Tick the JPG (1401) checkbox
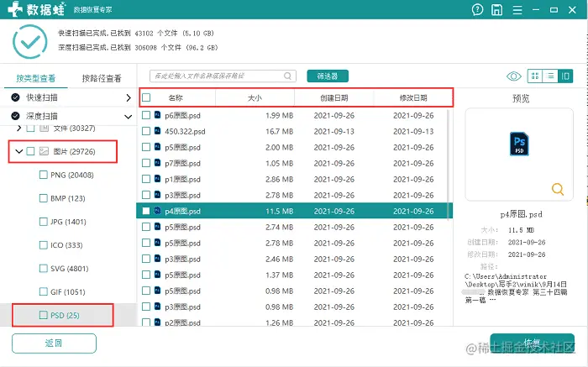Image resolution: width=588 pixels, height=367 pixels. click(44, 222)
